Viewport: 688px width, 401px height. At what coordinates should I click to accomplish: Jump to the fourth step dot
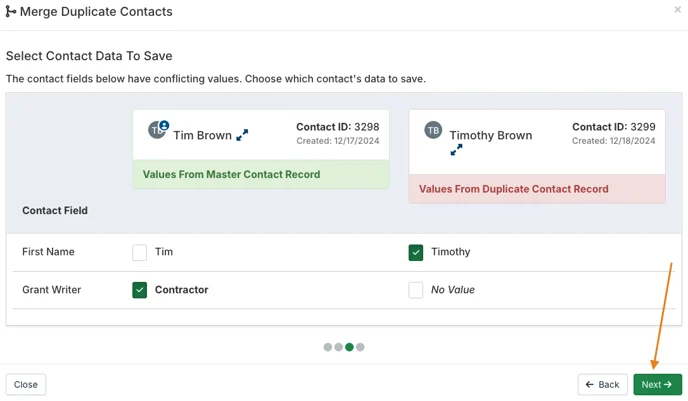click(360, 347)
